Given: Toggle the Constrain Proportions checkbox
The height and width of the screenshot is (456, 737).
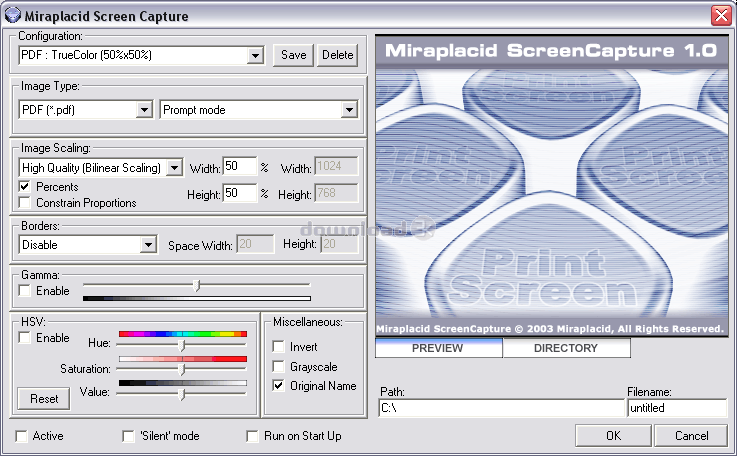Looking at the screenshot, I should click(25, 203).
